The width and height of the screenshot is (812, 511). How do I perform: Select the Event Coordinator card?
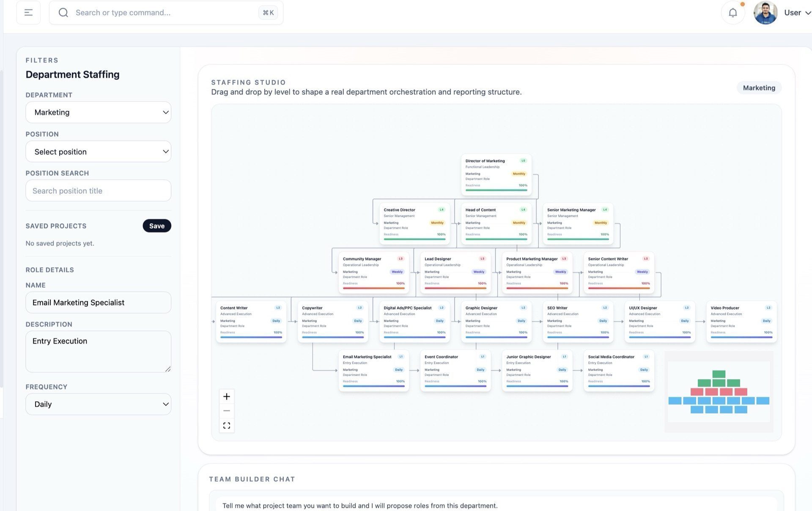pyautogui.click(x=455, y=371)
